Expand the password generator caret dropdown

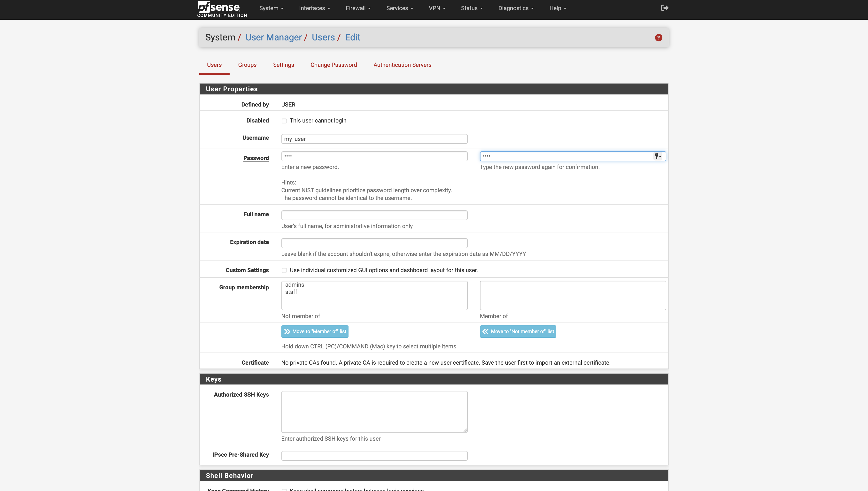[x=660, y=156]
